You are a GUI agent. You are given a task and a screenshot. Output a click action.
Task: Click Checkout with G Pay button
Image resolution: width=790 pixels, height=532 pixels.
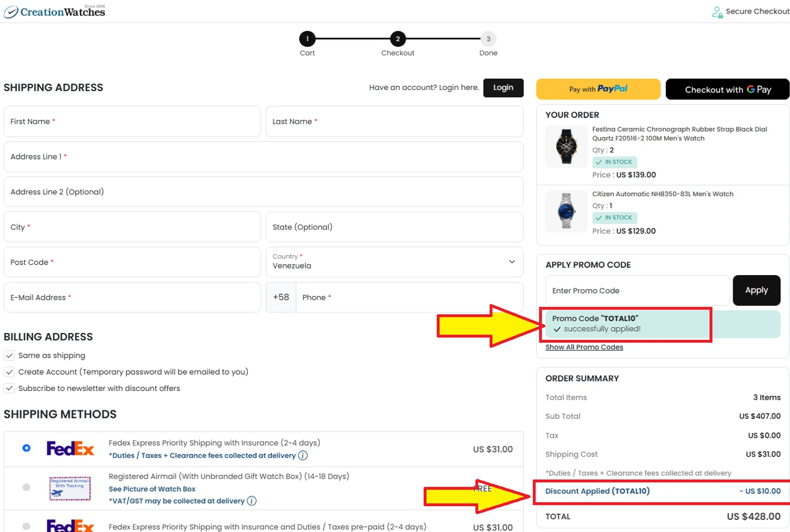(x=727, y=89)
